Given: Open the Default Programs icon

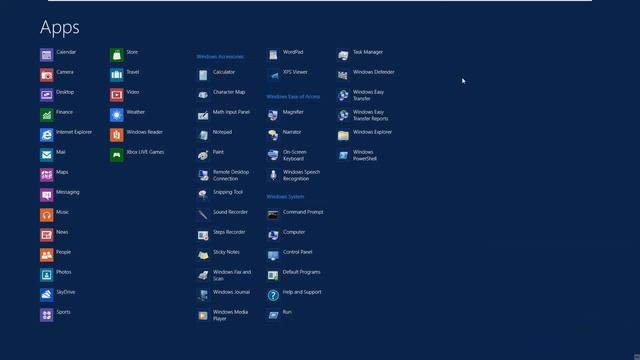Looking at the screenshot, I should pyautogui.click(x=273, y=275).
